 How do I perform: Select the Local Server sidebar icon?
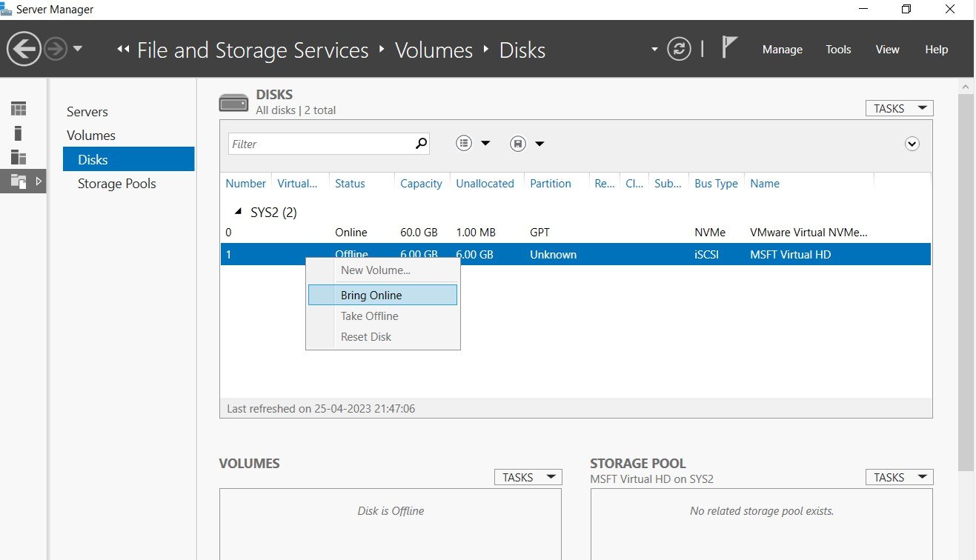point(19,133)
